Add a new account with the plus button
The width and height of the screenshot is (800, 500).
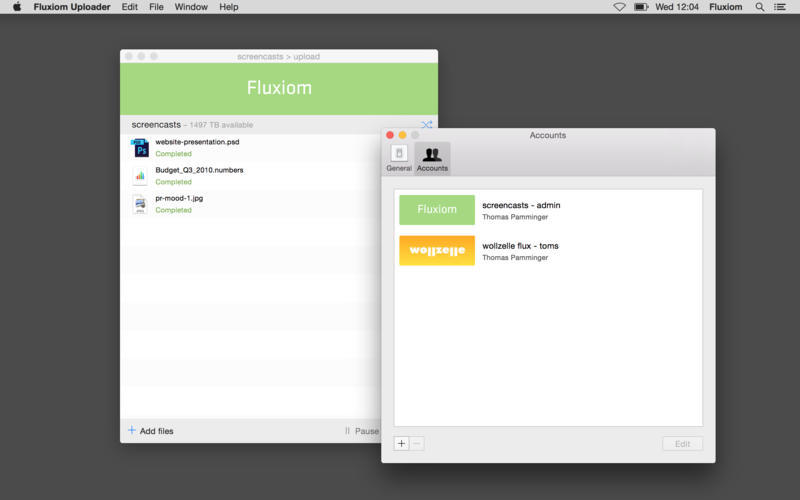coord(402,443)
